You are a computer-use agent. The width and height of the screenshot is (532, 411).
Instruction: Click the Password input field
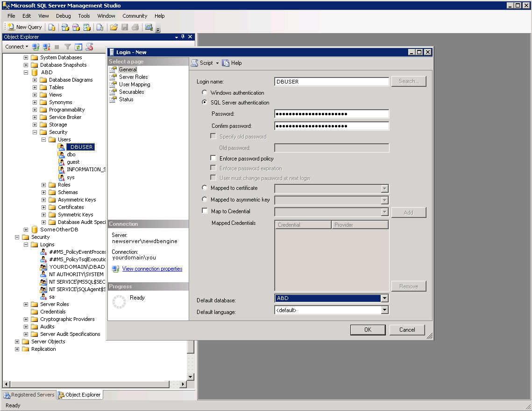pos(332,114)
